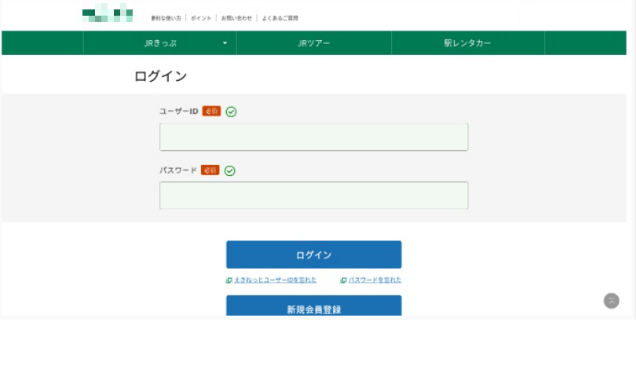Click the external-link icon beside password link
Viewport: 636px width, 370px height.
pos(344,280)
